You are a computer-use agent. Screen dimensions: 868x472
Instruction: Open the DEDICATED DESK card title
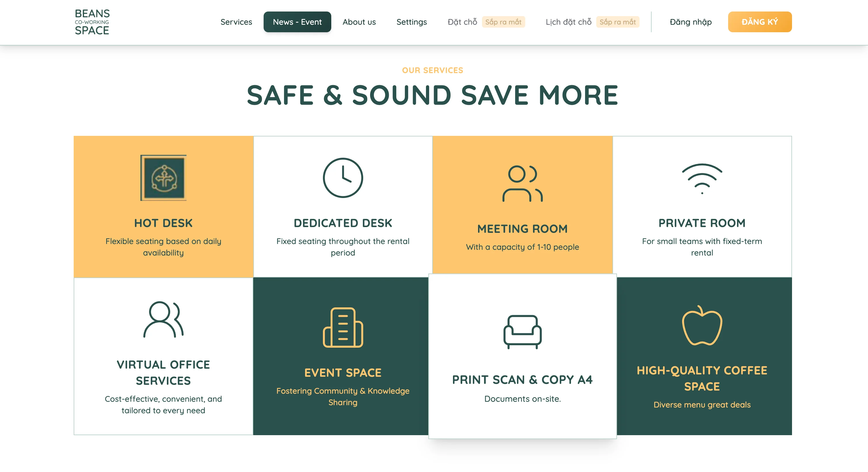click(343, 223)
